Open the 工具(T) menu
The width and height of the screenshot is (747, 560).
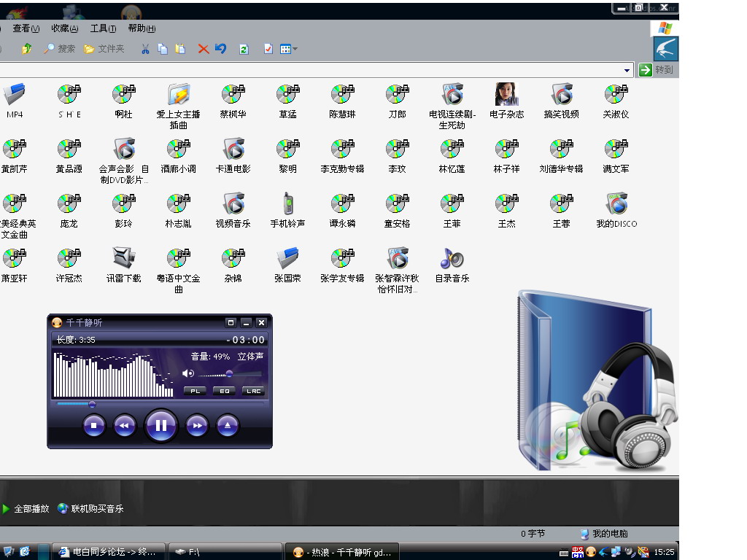click(103, 28)
